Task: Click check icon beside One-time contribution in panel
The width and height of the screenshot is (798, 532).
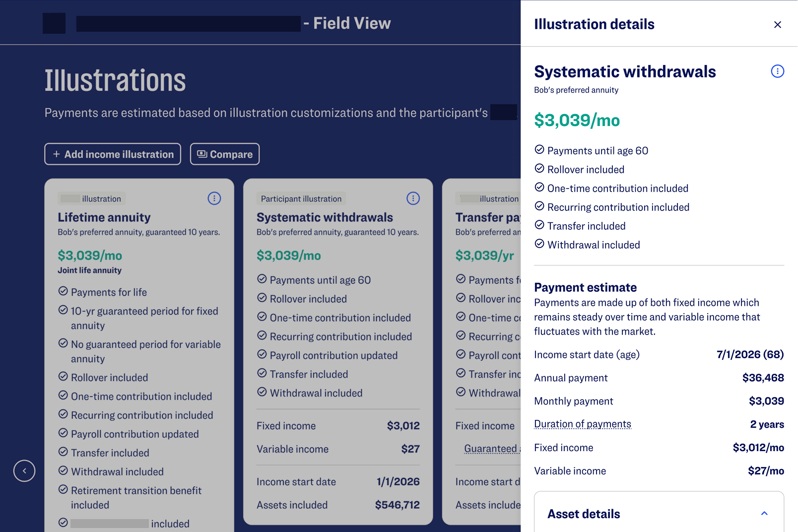Action: 539,187
